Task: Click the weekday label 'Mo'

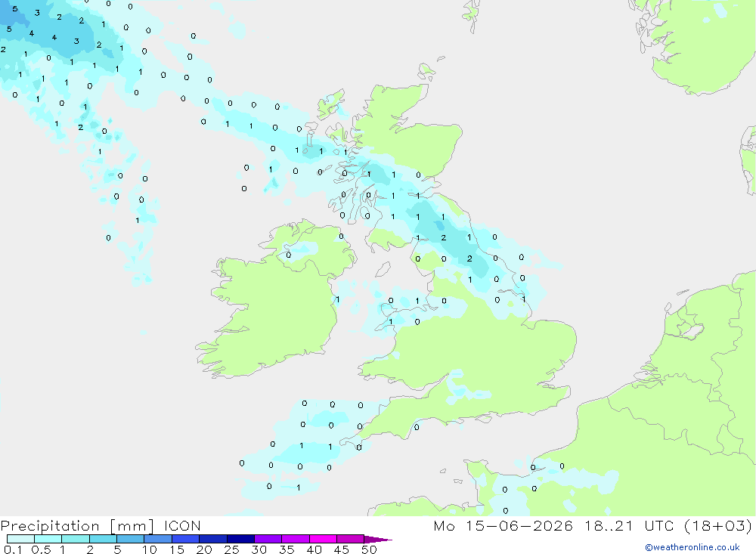Action: pos(444,525)
